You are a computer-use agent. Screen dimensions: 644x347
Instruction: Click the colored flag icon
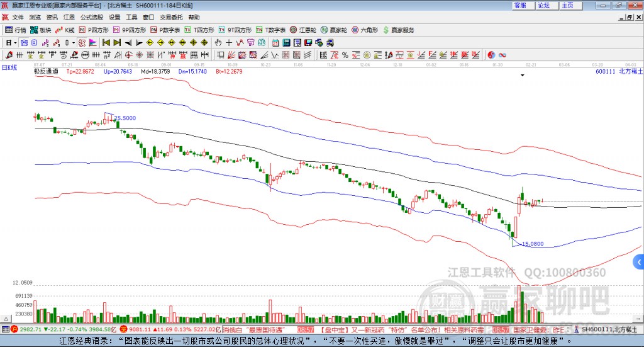[93, 43]
